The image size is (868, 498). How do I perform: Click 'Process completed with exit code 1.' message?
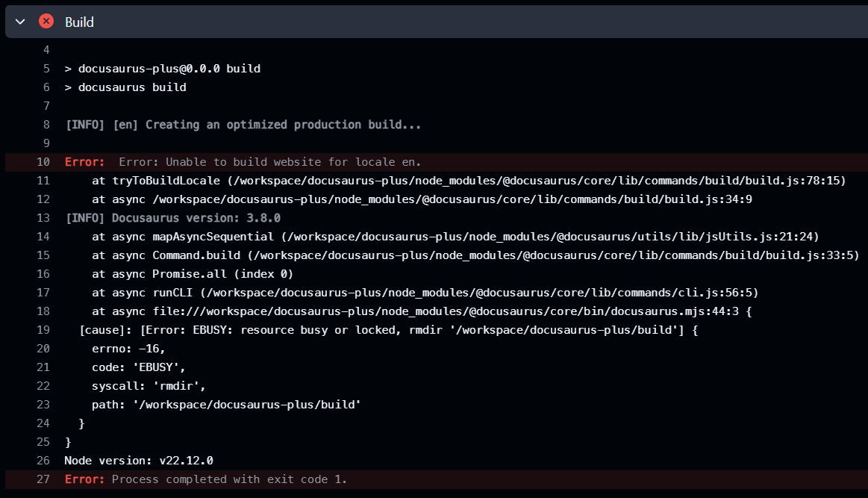click(229, 480)
